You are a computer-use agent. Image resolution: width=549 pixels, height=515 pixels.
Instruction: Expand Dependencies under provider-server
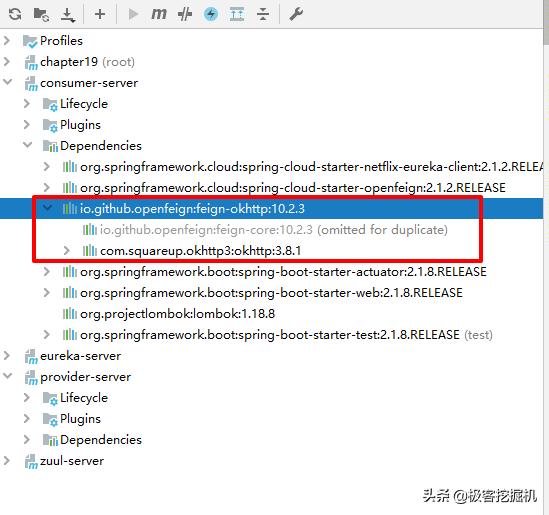[x=27, y=440]
